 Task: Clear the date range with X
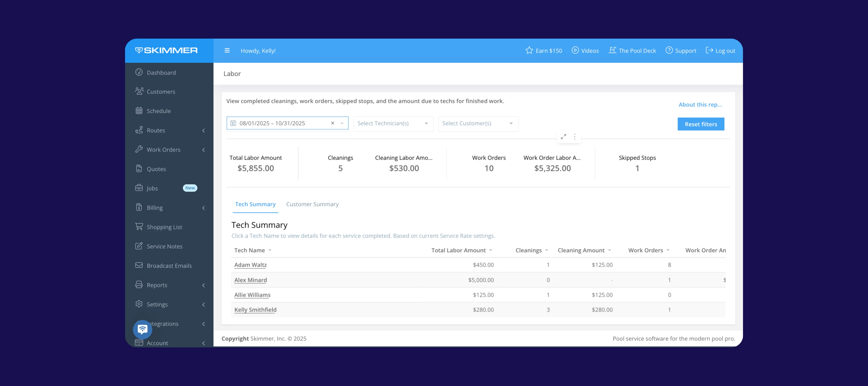click(x=332, y=123)
